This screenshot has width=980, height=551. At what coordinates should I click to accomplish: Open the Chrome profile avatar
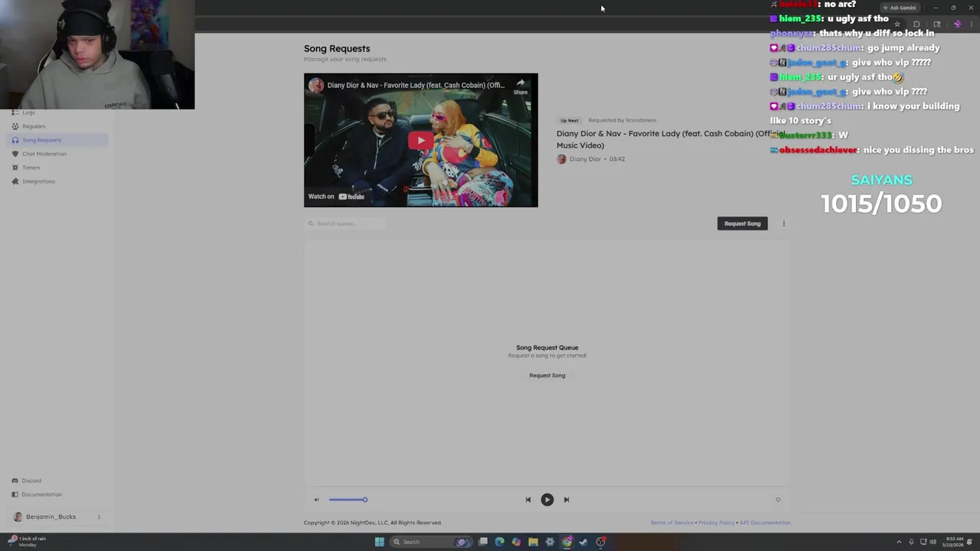pyautogui.click(x=957, y=24)
